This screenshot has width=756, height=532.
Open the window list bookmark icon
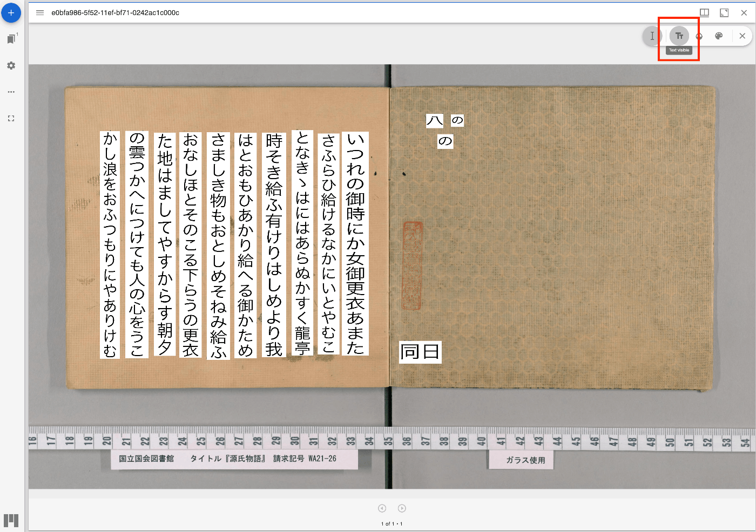click(x=11, y=39)
